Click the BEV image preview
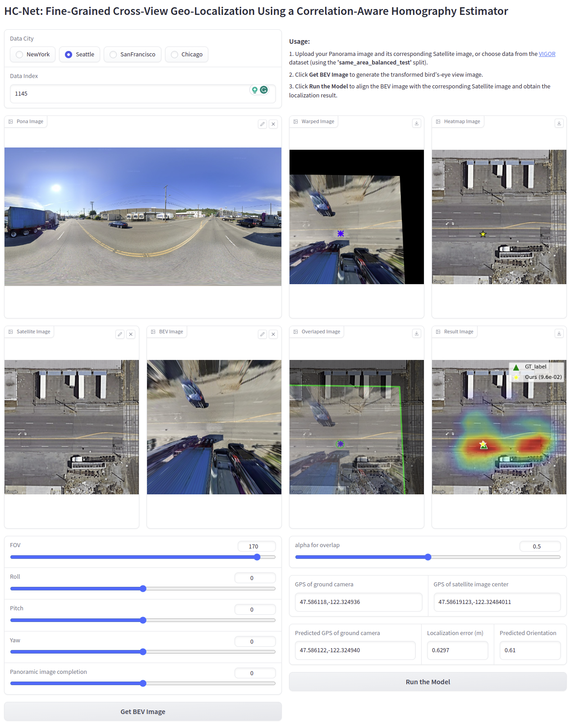 coord(214,427)
